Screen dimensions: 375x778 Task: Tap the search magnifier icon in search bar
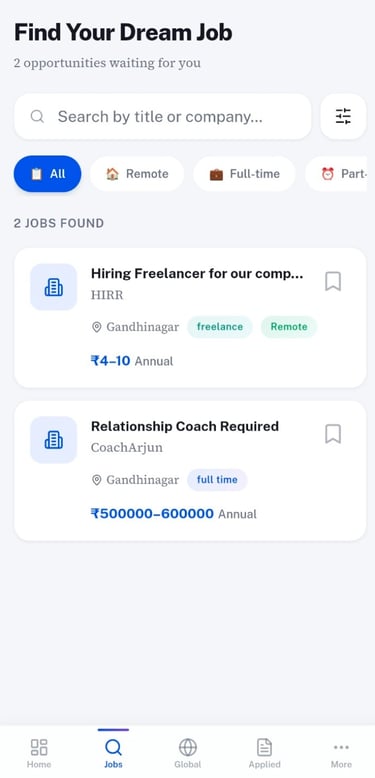(37, 117)
